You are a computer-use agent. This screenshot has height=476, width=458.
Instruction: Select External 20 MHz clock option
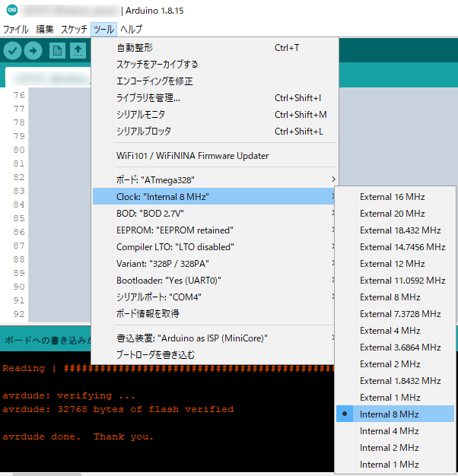(x=395, y=214)
